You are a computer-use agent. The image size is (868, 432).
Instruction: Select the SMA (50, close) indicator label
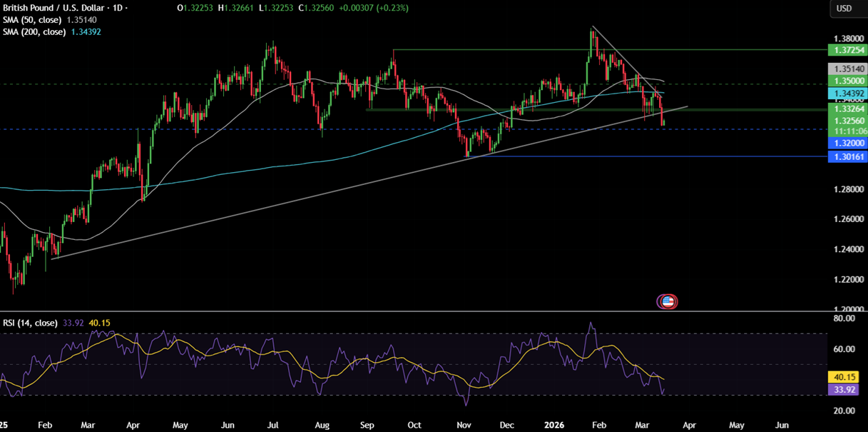[34, 21]
